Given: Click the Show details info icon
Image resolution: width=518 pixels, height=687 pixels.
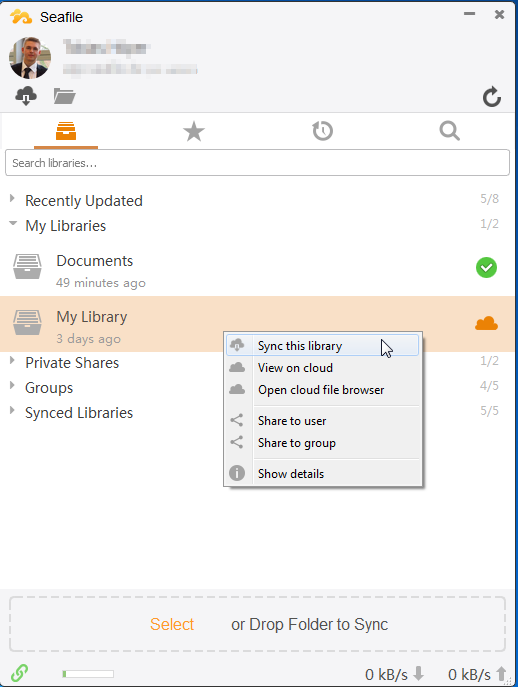Looking at the screenshot, I should tap(237, 473).
